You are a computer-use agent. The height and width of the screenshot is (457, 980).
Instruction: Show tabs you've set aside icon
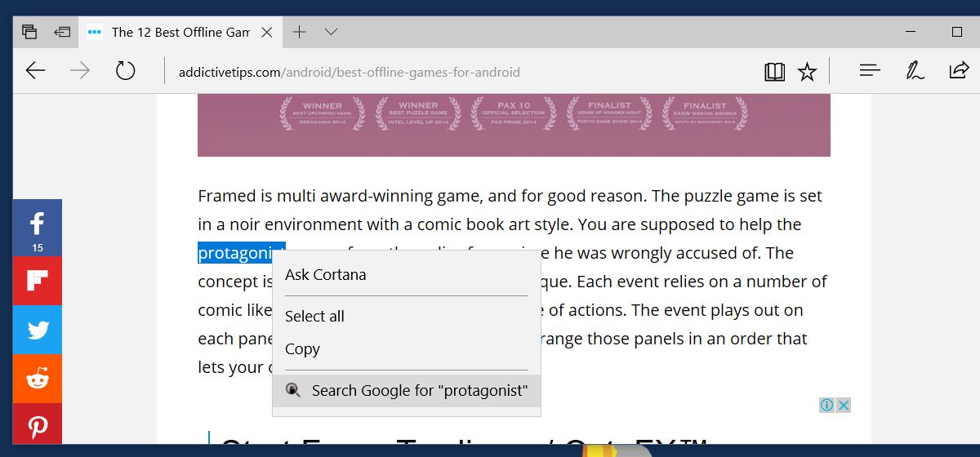coord(29,32)
